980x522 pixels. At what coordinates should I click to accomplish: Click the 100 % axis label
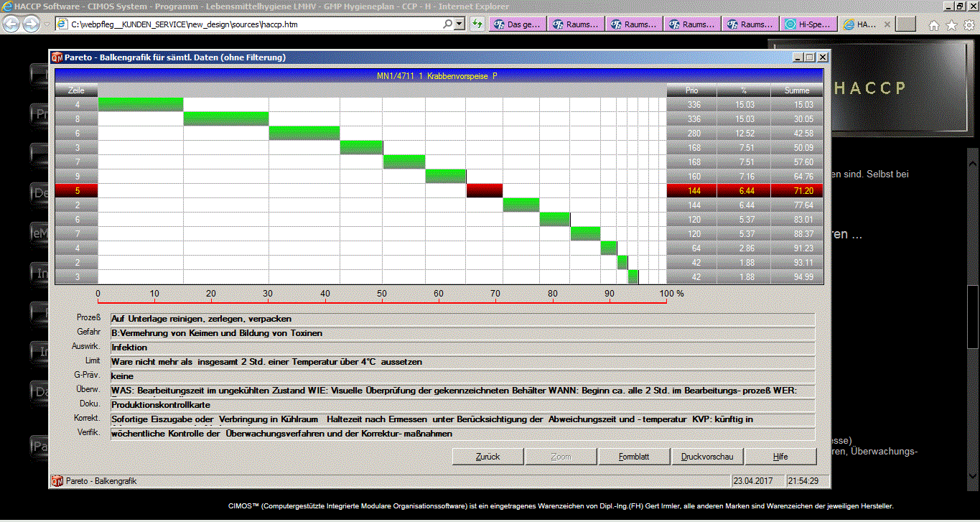[672, 294]
